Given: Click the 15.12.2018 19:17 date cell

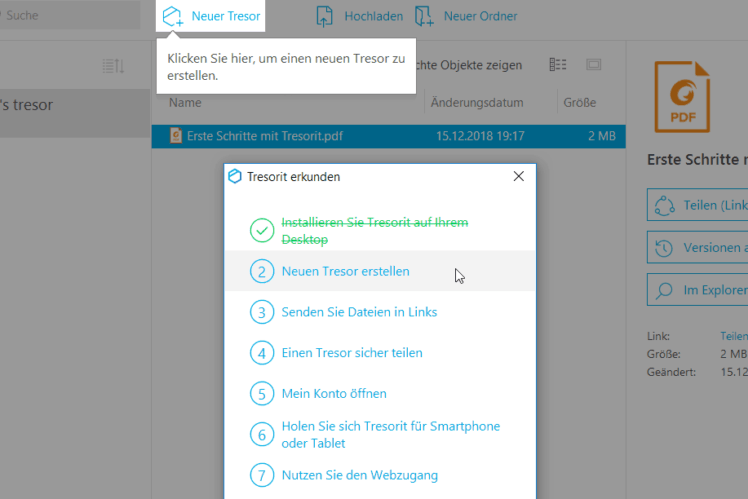Looking at the screenshot, I should pos(480,136).
